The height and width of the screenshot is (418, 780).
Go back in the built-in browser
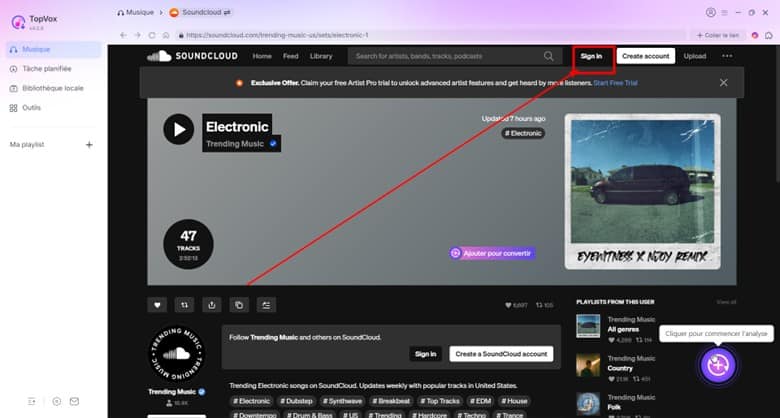point(123,35)
